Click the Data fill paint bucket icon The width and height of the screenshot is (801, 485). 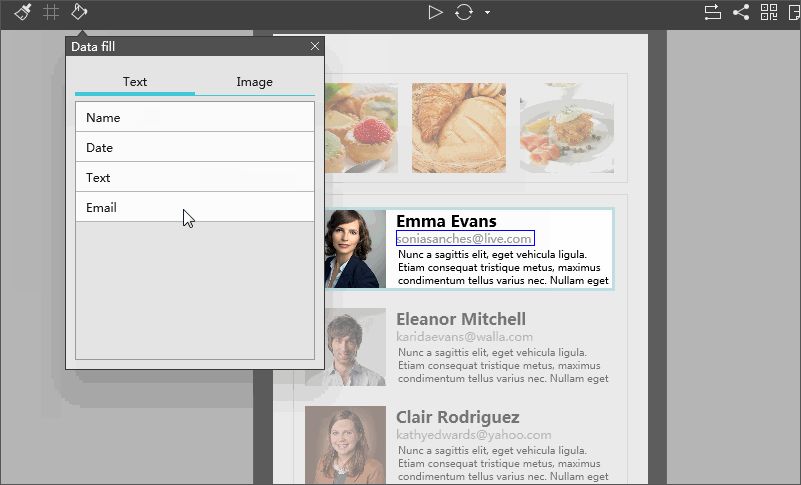(79, 12)
